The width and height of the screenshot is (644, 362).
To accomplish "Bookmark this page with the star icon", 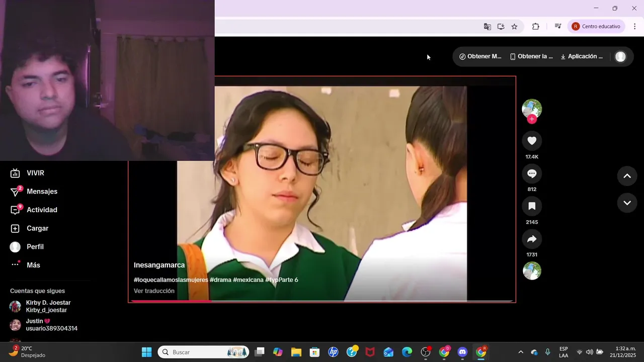I will point(514,27).
